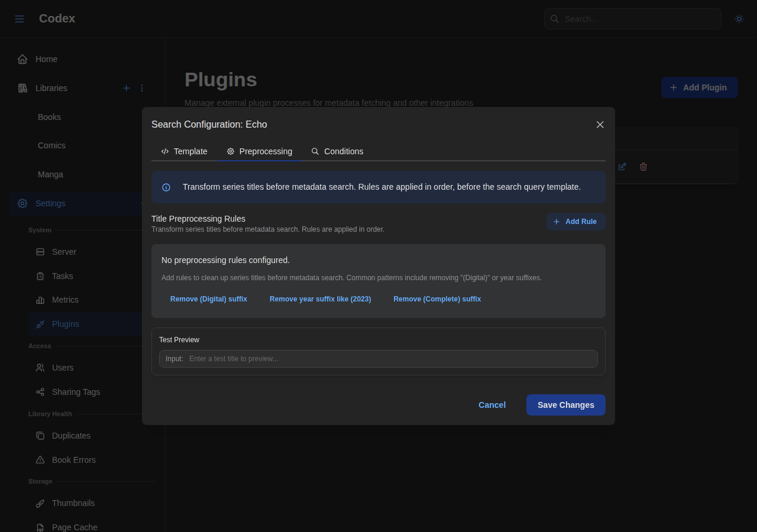Click the trash icon to delete the plugin
This screenshot has width=757, height=532.
point(643,167)
